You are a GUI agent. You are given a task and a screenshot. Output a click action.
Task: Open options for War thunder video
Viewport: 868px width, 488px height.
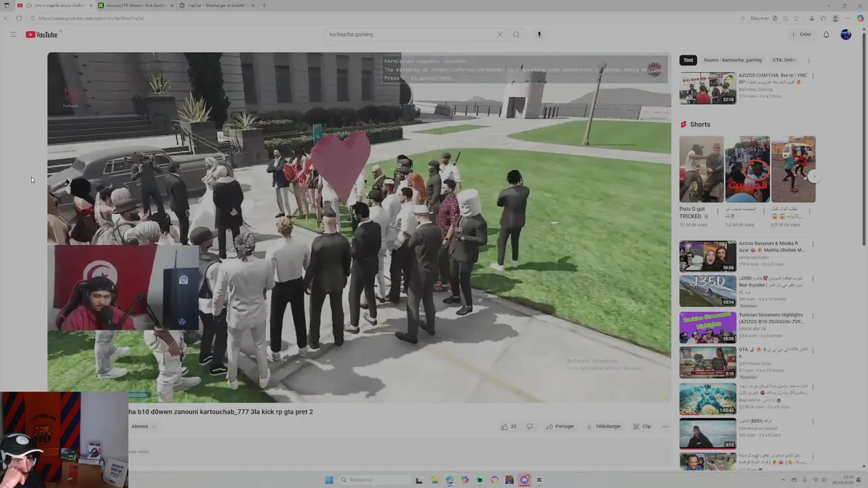[x=813, y=280]
